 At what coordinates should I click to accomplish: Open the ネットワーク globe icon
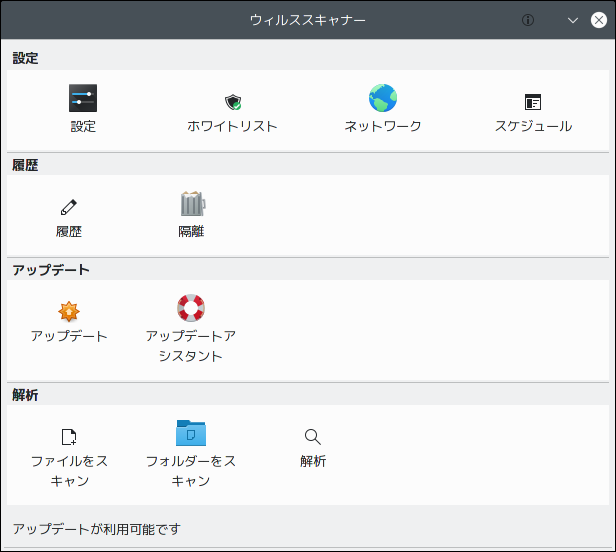383,98
